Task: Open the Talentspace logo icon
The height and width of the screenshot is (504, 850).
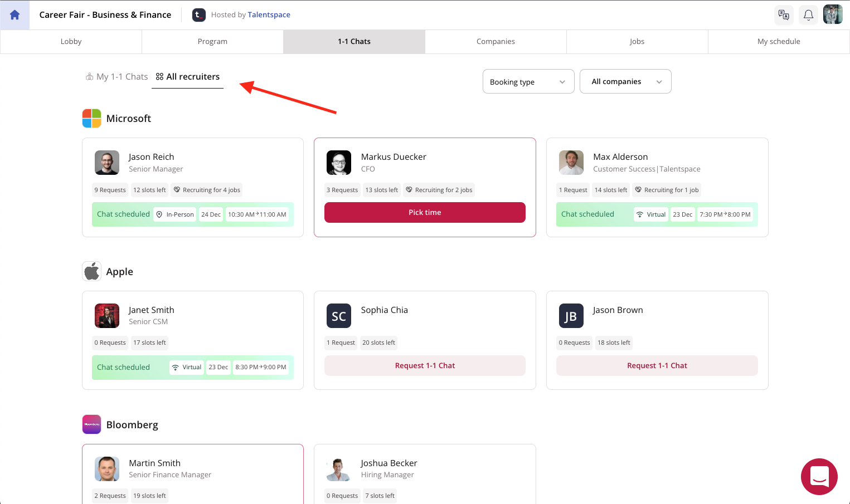Action: click(x=199, y=15)
